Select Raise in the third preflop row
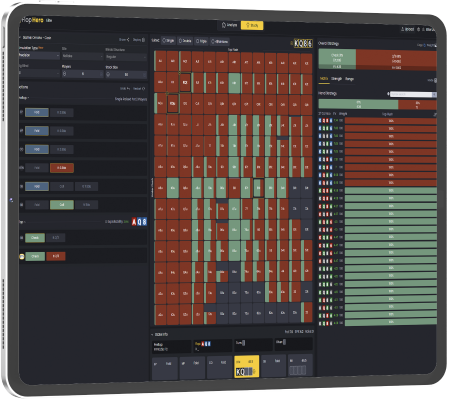473x399 pixels. pos(61,149)
